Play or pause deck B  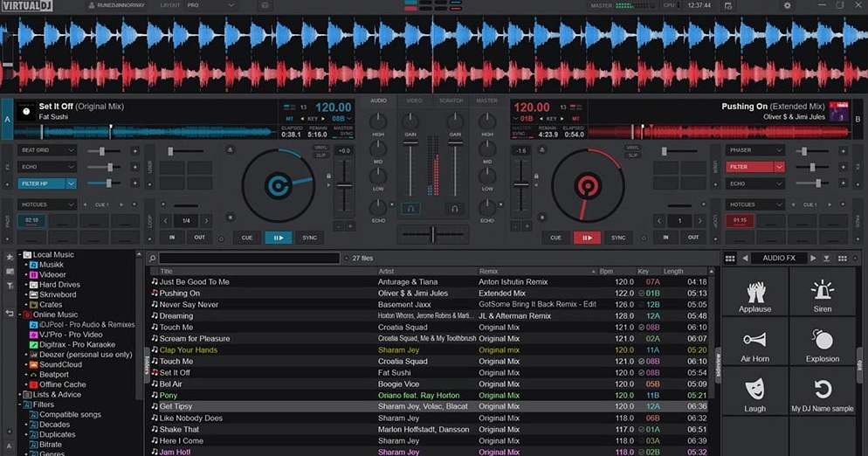[587, 238]
